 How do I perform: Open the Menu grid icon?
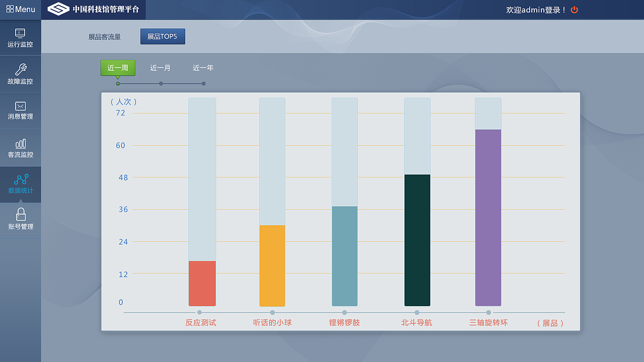(10, 9)
